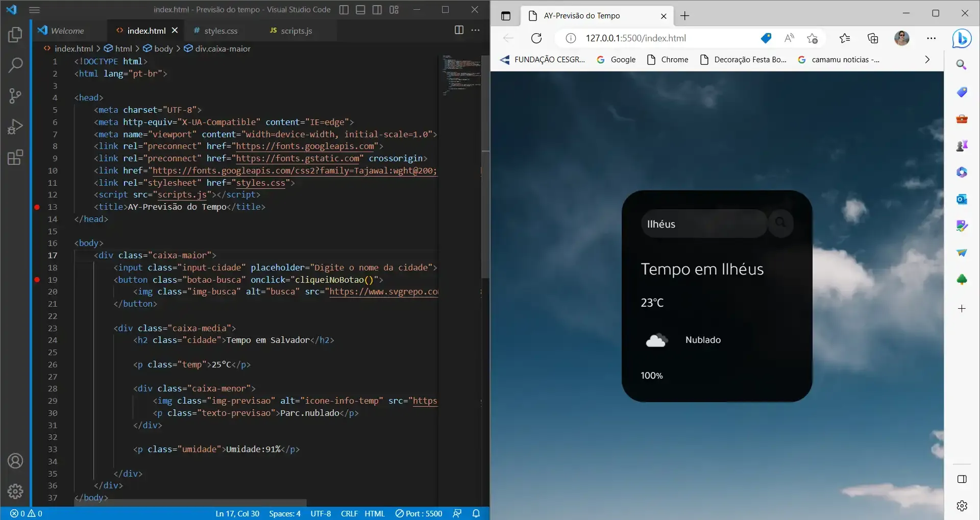The image size is (980, 520).
Task: Click Ln 17, Col 30 in status bar
Action: pos(237,513)
